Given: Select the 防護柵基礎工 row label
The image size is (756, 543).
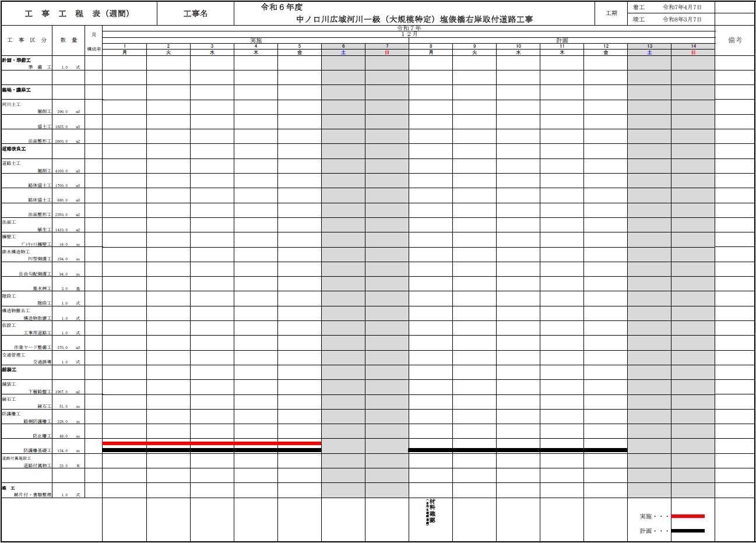Looking at the screenshot, I should point(37,451).
